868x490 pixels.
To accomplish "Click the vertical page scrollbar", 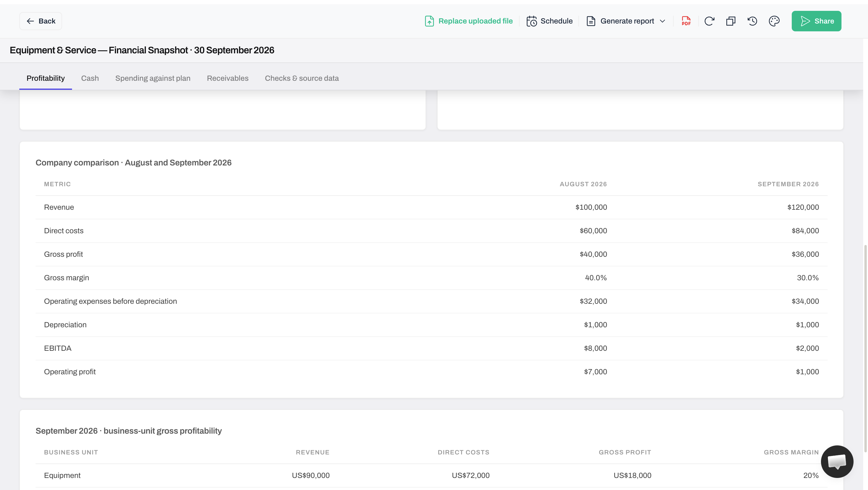I will (x=865, y=349).
